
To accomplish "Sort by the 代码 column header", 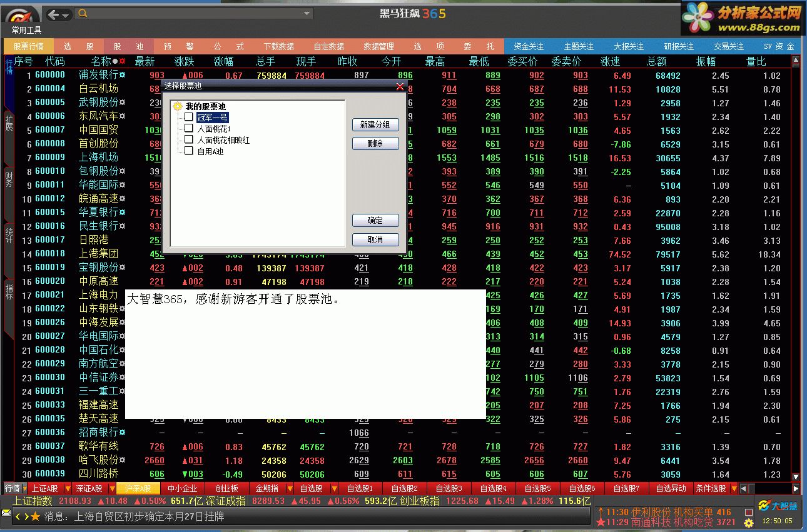I will (x=54, y=61).
